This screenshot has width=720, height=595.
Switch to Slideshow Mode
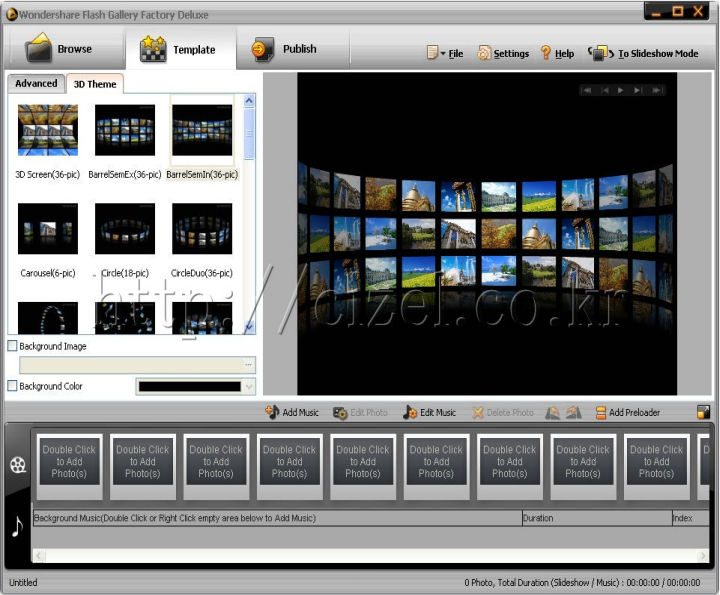click(601, 53)
